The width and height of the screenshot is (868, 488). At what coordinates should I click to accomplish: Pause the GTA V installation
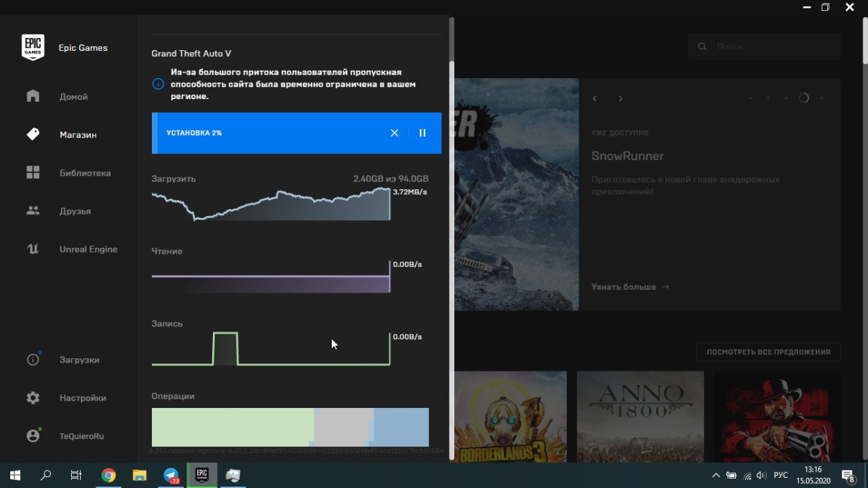click(x=422, y=133)
